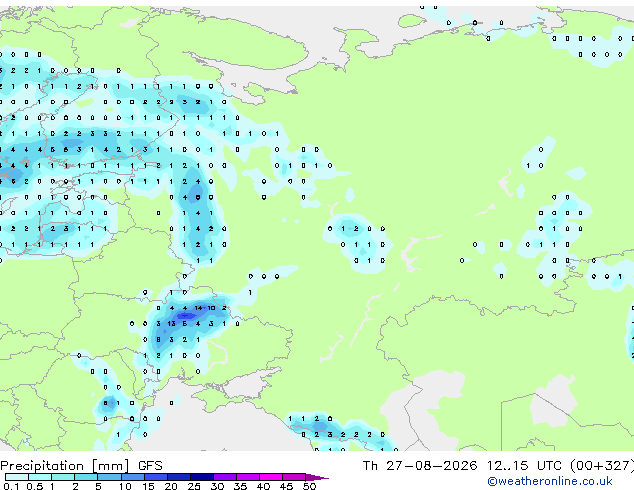Click the '13' precipitation value on the map
634x490 pixels.
tap(171, 324)
